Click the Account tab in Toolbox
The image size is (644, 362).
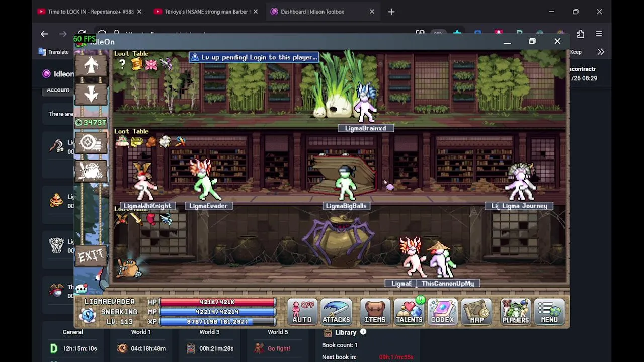58,90
